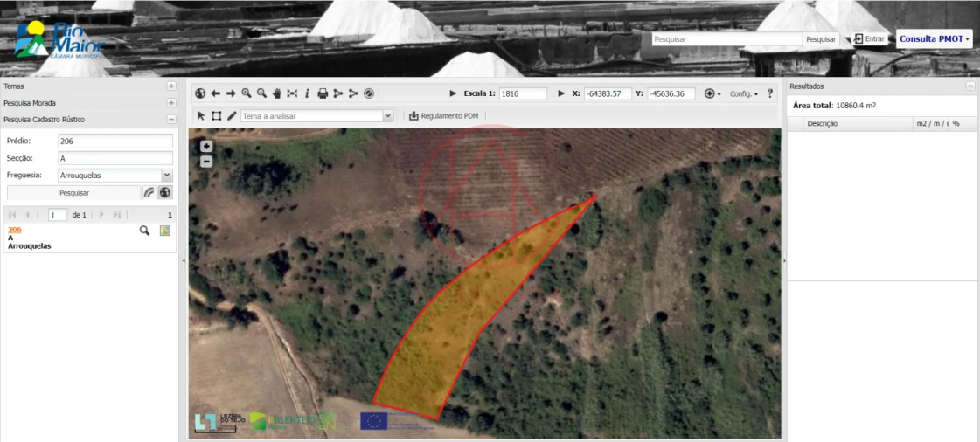Open the Regulamento PDM document

(x=446, y=115)
